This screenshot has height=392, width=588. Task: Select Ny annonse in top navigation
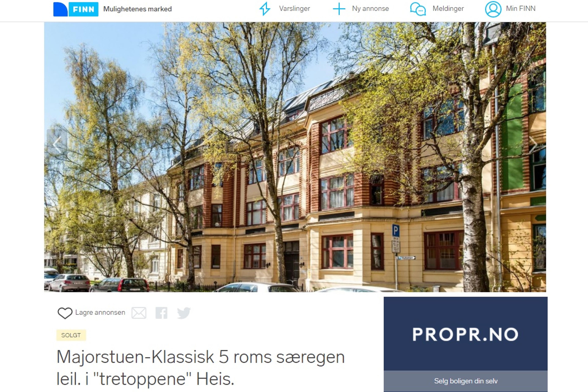click(x=370, y=9)
